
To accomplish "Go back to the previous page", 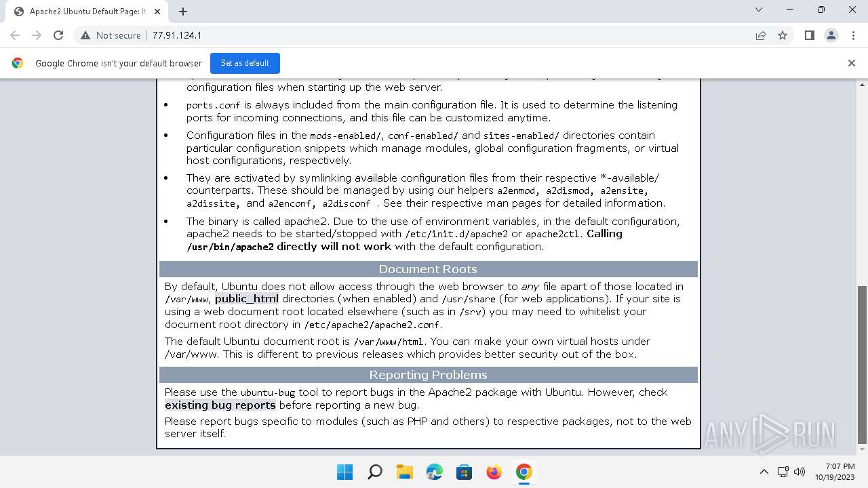I will pos(15,35).
